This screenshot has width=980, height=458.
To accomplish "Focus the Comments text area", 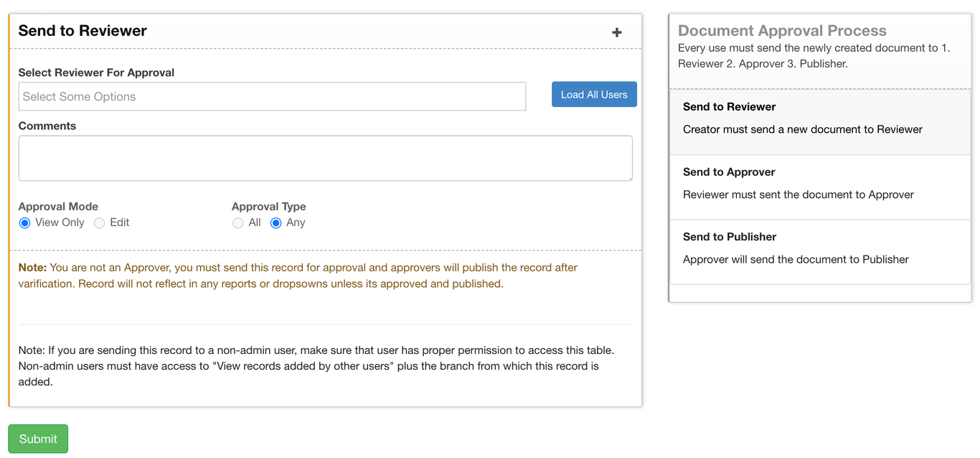I will pyautogui.click(x=325, y=158).
